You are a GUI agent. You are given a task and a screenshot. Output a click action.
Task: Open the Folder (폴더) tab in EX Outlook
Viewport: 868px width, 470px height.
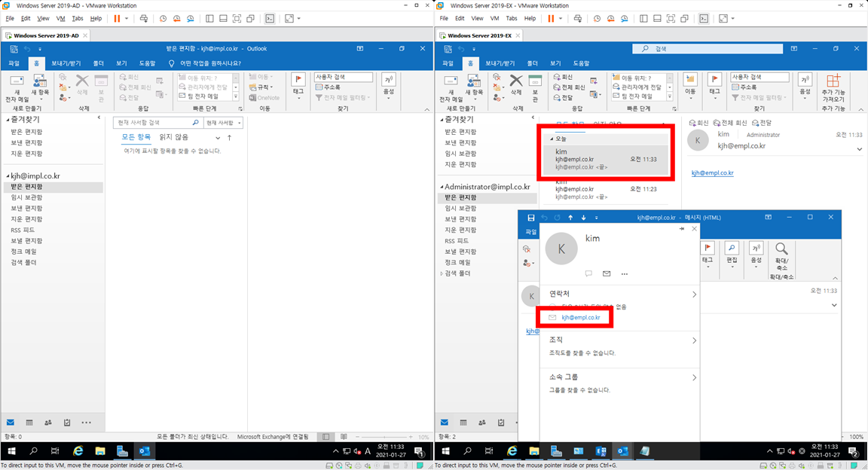(x=532, y=64)
